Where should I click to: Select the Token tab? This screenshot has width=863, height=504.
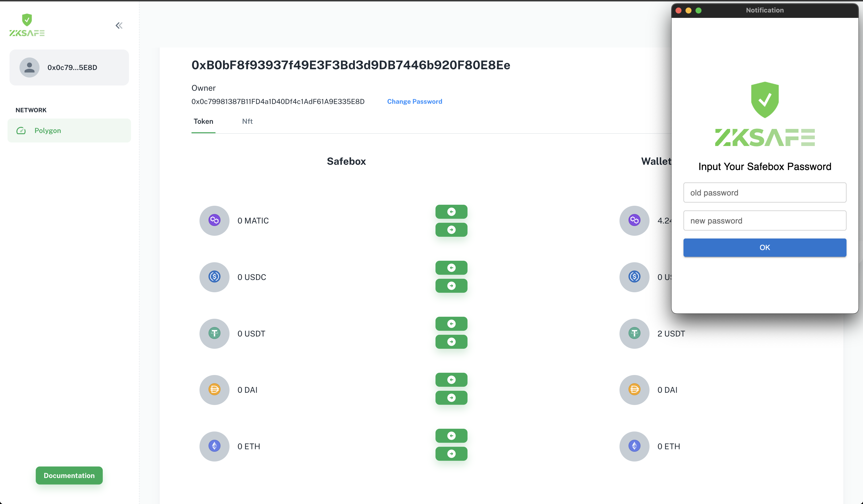pos(203,121)
